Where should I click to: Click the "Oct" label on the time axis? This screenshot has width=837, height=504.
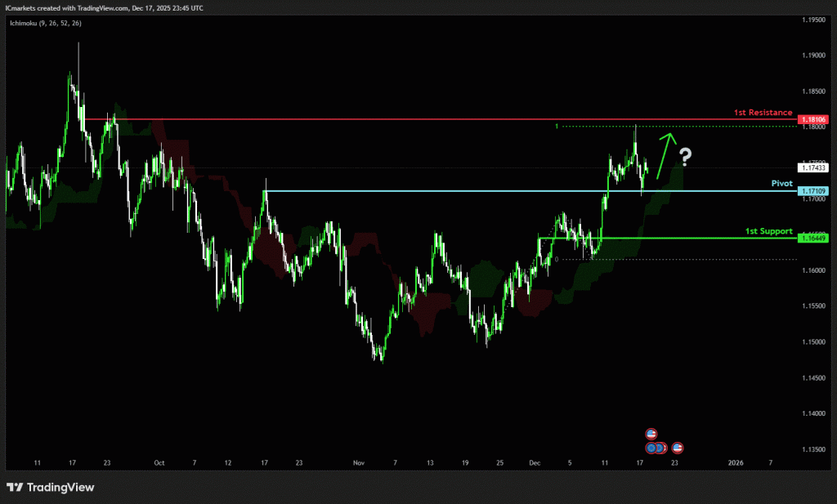[x=159, y=462]
